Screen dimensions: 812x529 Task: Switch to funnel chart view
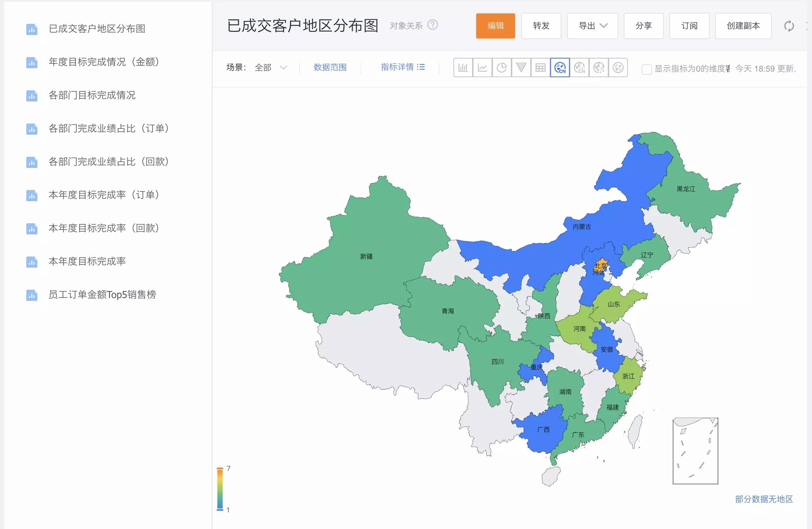point(521,68)
